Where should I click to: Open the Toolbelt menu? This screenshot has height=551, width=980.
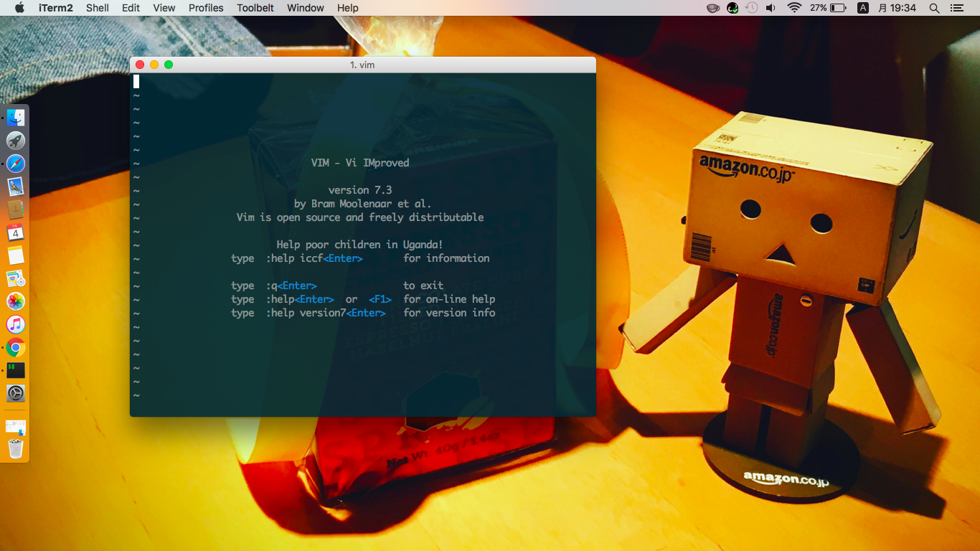pos(255,8)
